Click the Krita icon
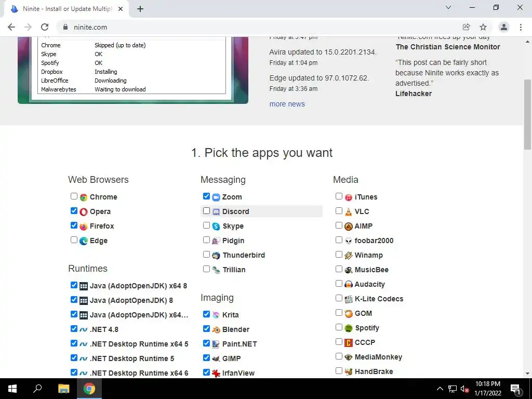The width and height of the screenshot is (532, 399). pyautogui.click(x=216, y=315)
